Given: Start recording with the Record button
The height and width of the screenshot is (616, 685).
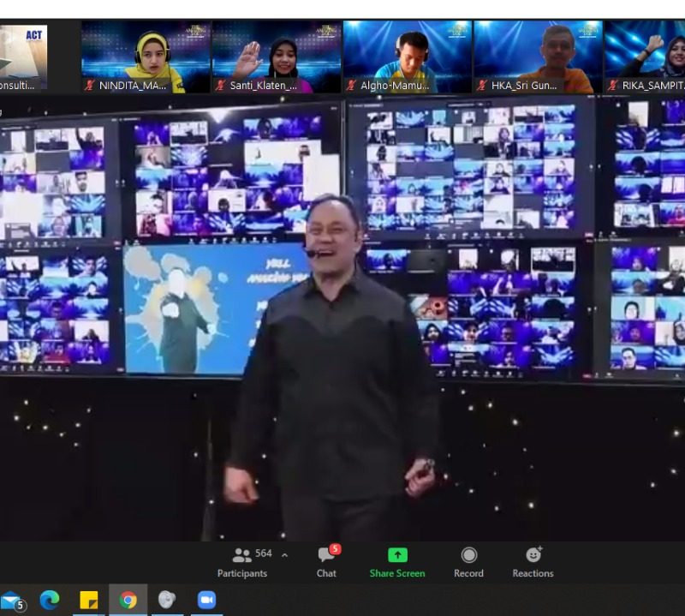Looking at the screenshot, I should point(468,562).
